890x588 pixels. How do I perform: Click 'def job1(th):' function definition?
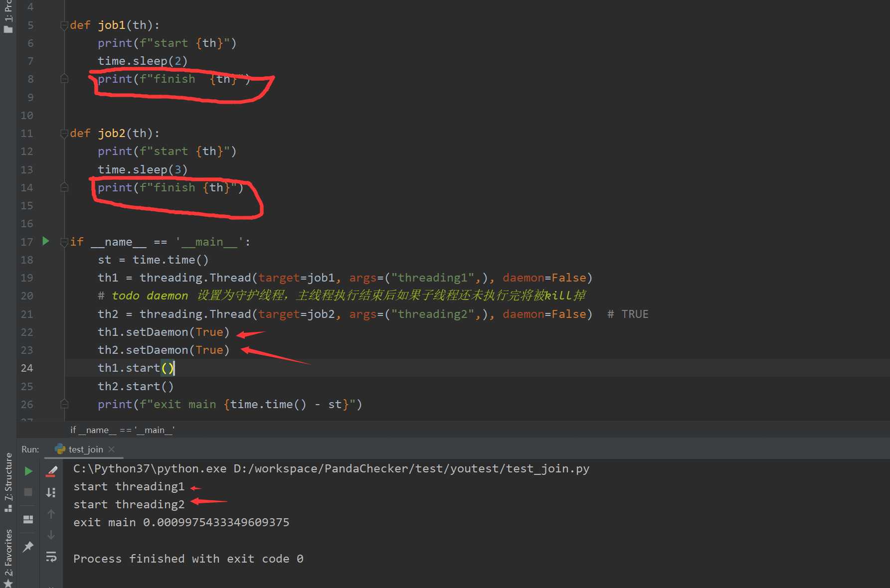click(x=115, y=25)
